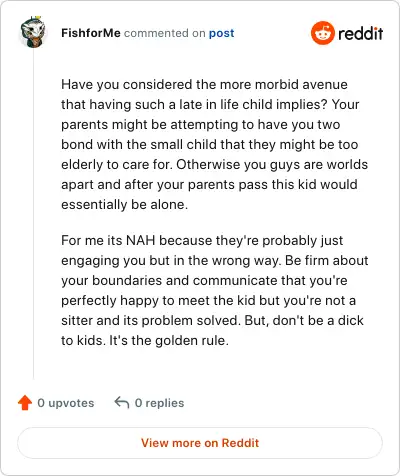
Task: Click the paragraph starting 'Have you considered'
Action: 214,144
